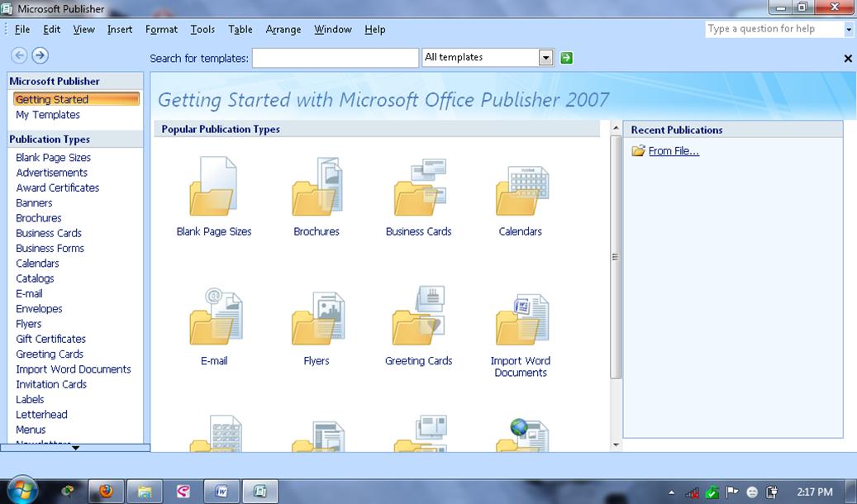Open Windows Explorer from the taskbar
The height and width of the screenshot is (504, 857).
pos(145,492)
